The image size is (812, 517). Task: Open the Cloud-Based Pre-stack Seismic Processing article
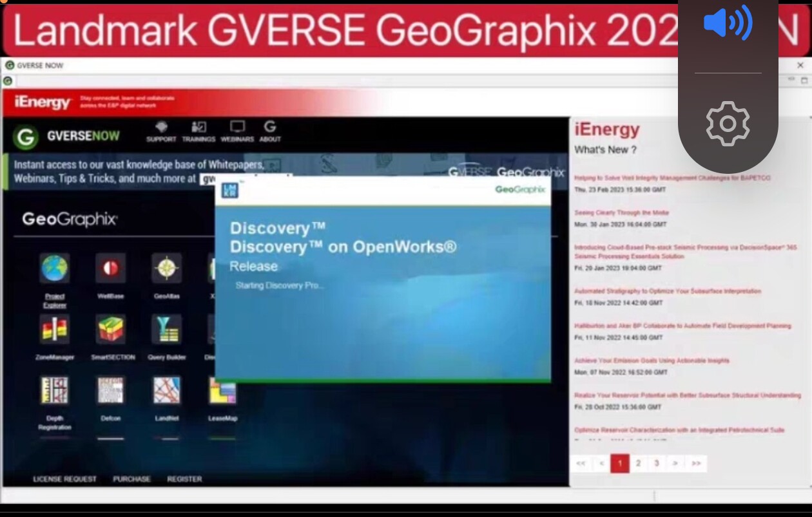685,252
